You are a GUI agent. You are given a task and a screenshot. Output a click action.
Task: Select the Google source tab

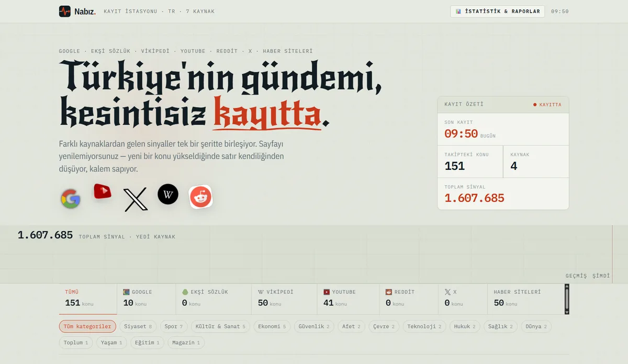point(147,299)
